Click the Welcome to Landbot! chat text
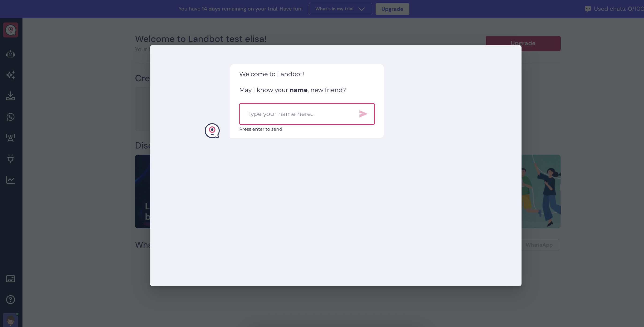This screenshot has width=644, height=327. coord(271,74)
